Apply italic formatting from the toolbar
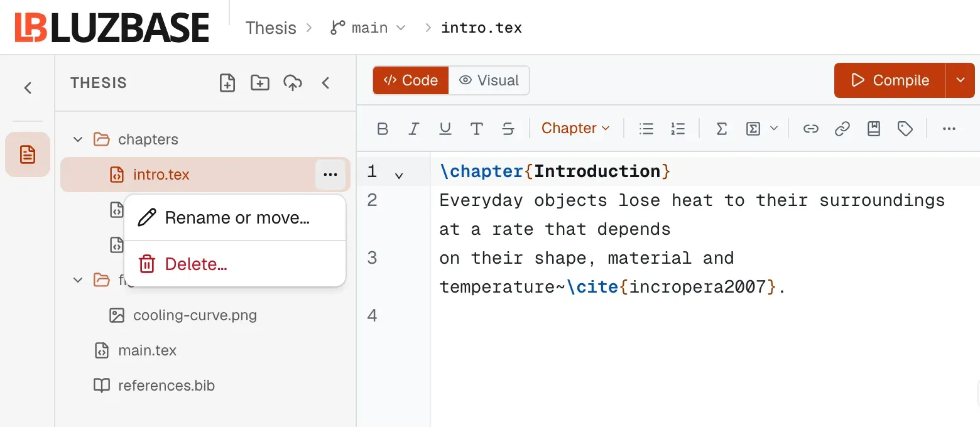 point(413,129)
